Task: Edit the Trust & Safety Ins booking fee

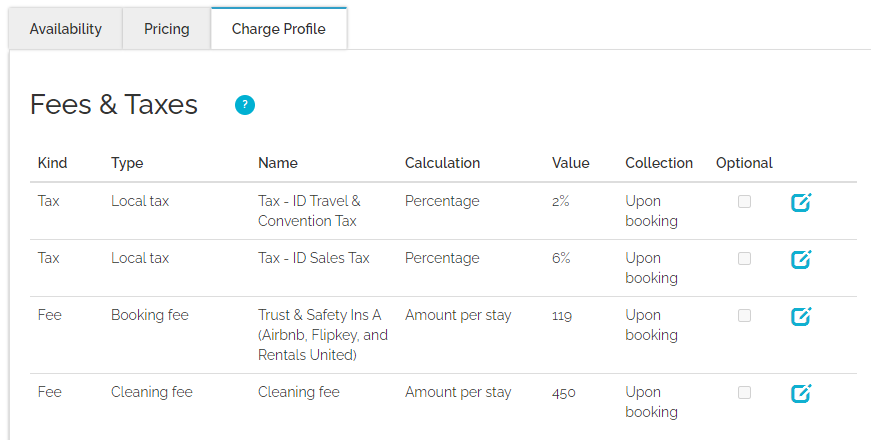Action: [x=801, y=316]
